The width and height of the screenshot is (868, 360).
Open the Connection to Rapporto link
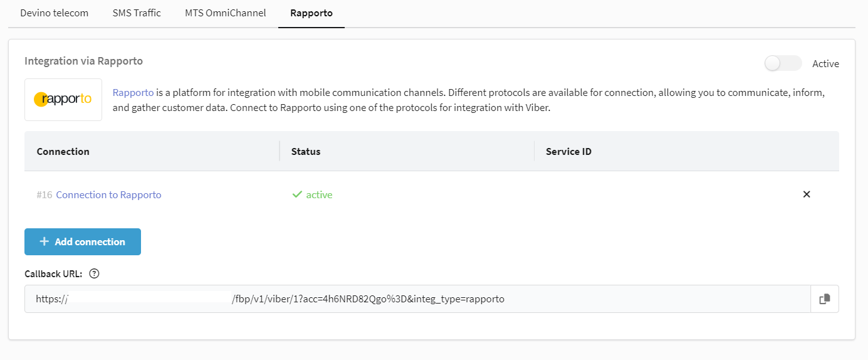108,195
